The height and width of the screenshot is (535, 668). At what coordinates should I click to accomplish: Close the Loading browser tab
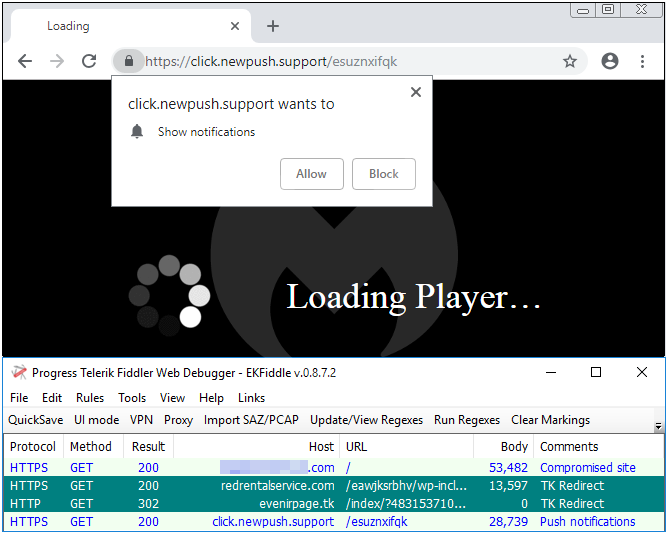coord(235,26)
